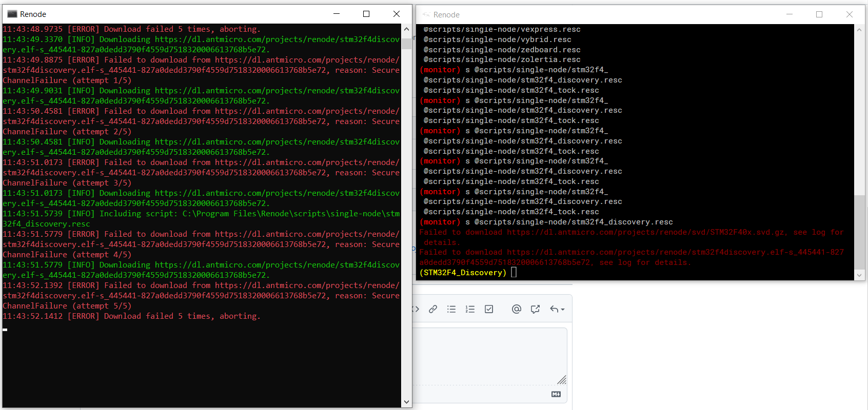868x410 pixels.
Task: Minimize the Renode log window
Action: 337,14
